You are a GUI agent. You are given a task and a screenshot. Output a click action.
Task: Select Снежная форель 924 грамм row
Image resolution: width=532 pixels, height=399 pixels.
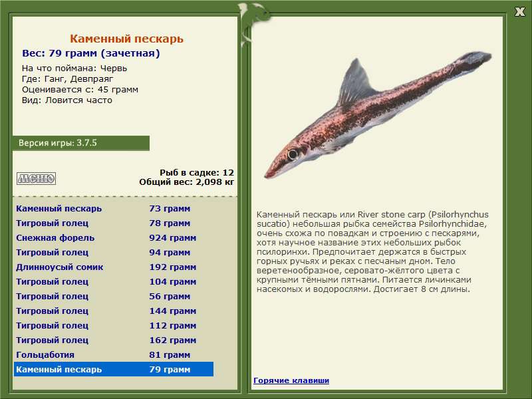click(x=114, y=238)
